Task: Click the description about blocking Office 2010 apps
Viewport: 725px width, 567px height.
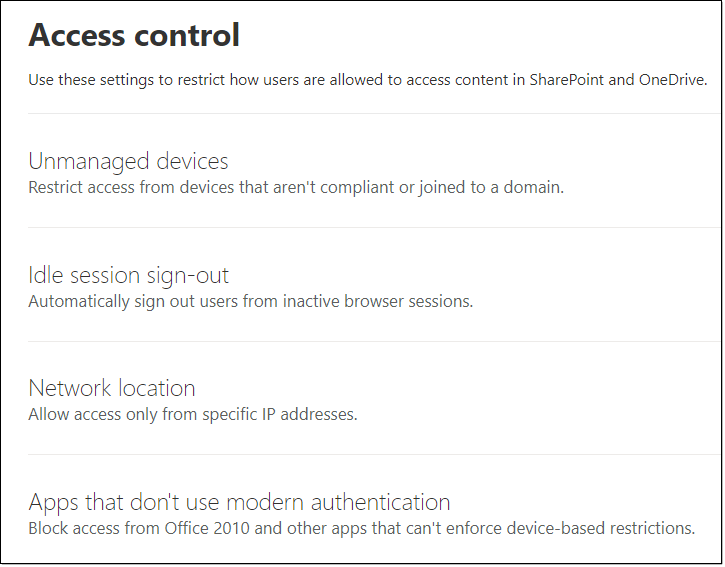Action: point(361,528)
